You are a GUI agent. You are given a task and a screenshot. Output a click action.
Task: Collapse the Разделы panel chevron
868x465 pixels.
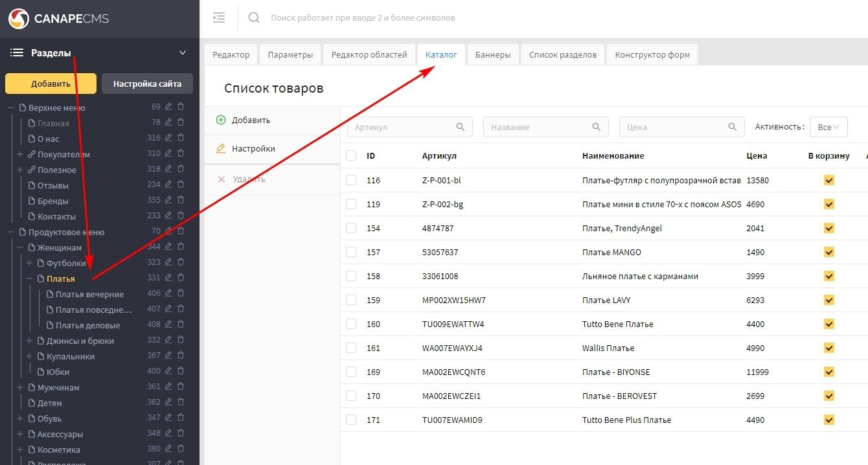(x=183, y=52)
